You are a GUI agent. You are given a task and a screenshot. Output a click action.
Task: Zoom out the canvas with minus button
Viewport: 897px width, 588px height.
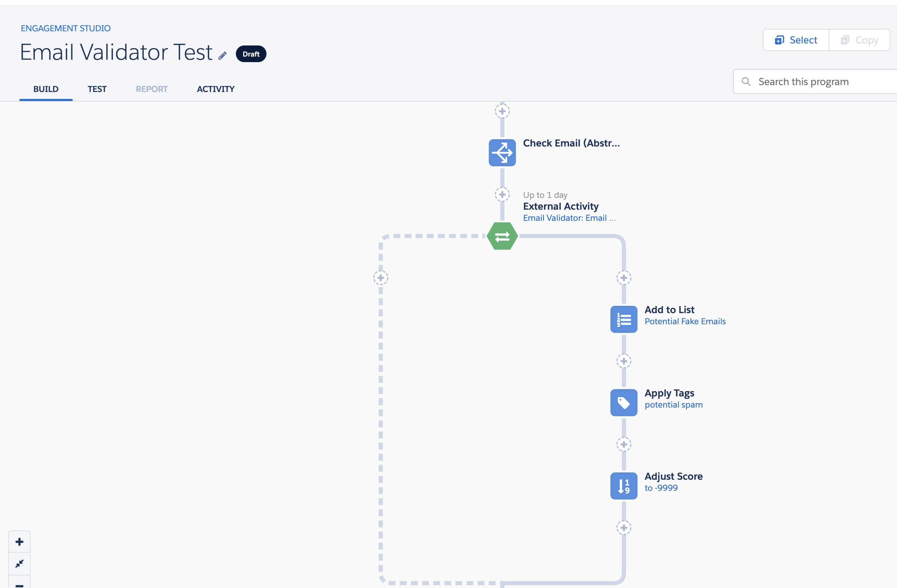tap(19, 585)
